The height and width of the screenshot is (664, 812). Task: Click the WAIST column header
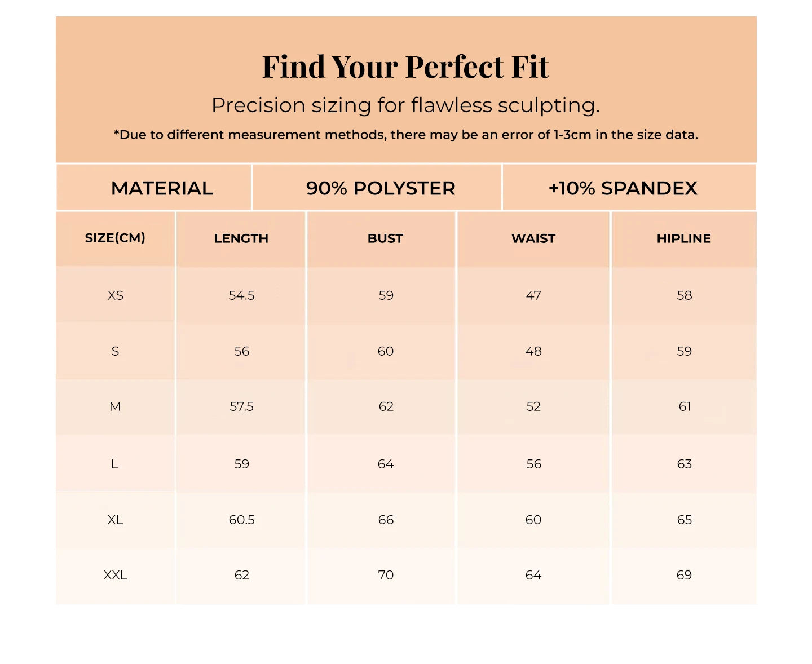coord(533,238)
